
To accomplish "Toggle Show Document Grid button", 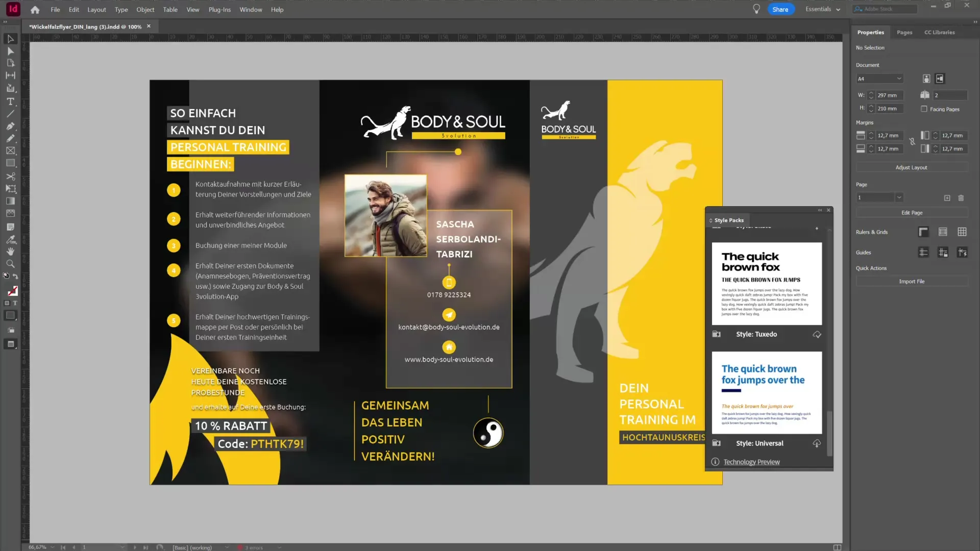I will (962, 232).
